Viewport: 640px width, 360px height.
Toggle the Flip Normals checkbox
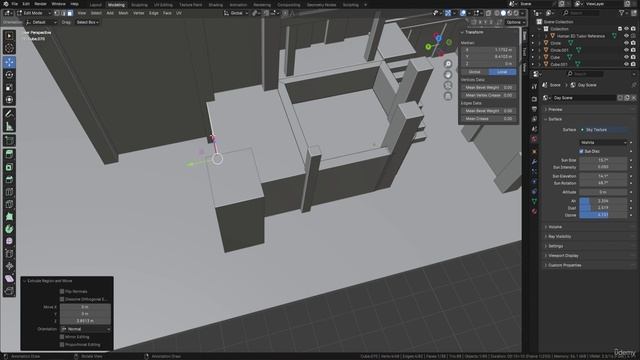pos(62,291)
